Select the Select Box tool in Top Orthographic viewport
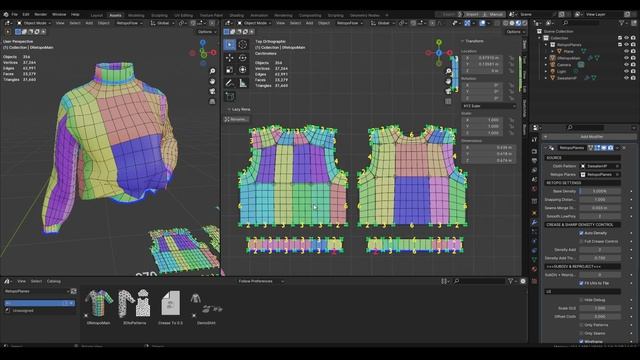Viewport: 640px width, 360px height. 230,44
